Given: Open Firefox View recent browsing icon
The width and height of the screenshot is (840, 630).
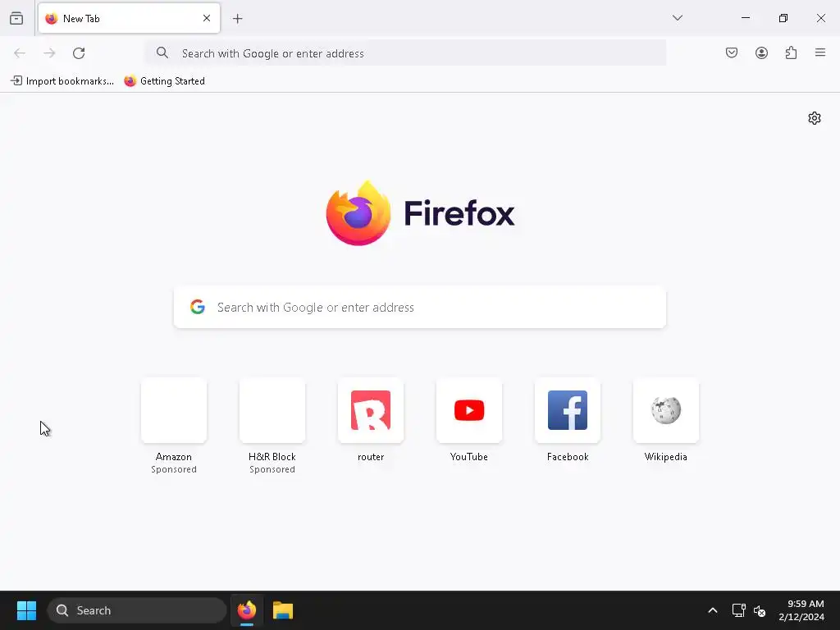Looking at the screenshot, I should [x=16, y=19].
